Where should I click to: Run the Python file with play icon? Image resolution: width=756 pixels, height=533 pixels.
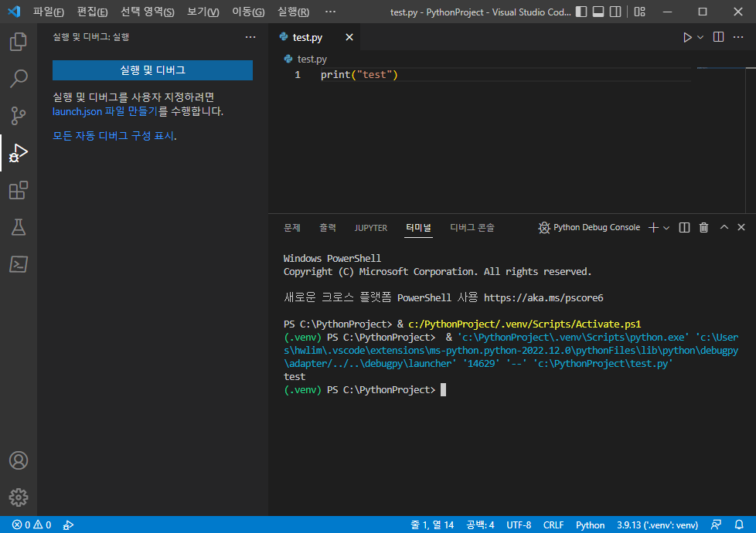(x=687, y=37)
